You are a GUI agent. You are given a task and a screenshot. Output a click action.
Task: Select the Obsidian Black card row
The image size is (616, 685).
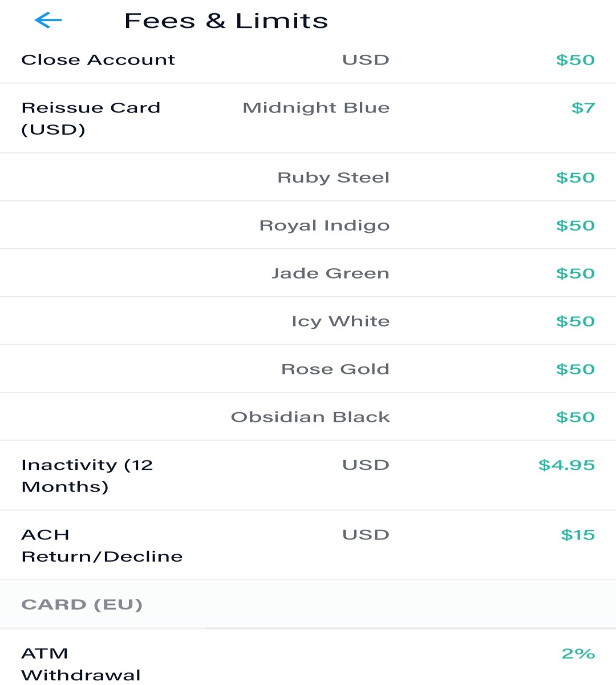point(308,417)
